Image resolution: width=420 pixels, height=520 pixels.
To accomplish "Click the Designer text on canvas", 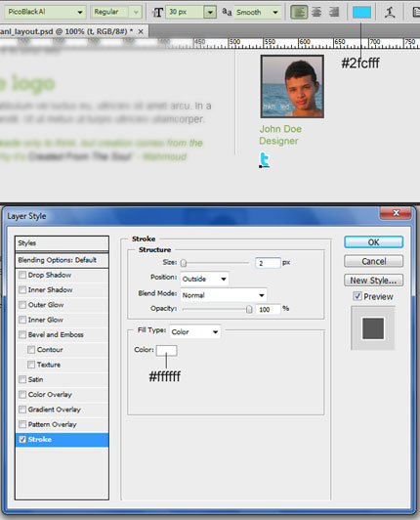I will [x=278, y=141].
